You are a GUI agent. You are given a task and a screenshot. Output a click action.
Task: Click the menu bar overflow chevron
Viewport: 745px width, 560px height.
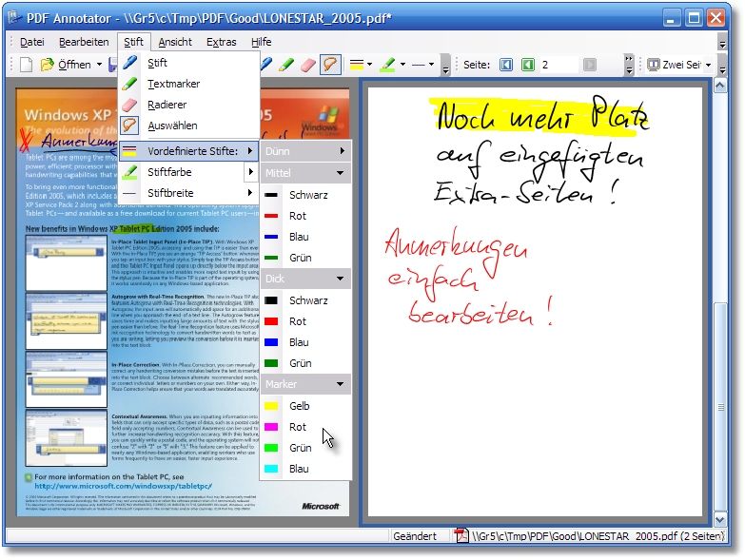point(722,43)
